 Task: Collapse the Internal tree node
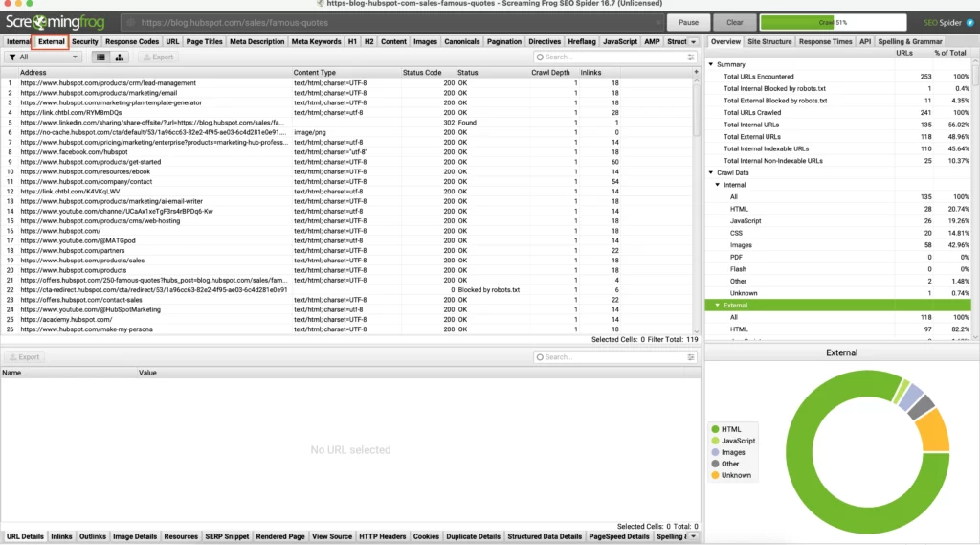click(718, 185)
